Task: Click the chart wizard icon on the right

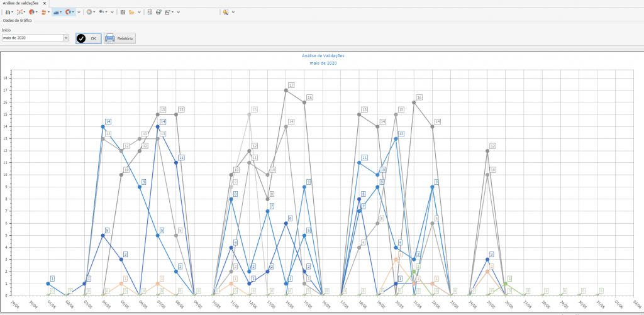Action: coord(225,12)
